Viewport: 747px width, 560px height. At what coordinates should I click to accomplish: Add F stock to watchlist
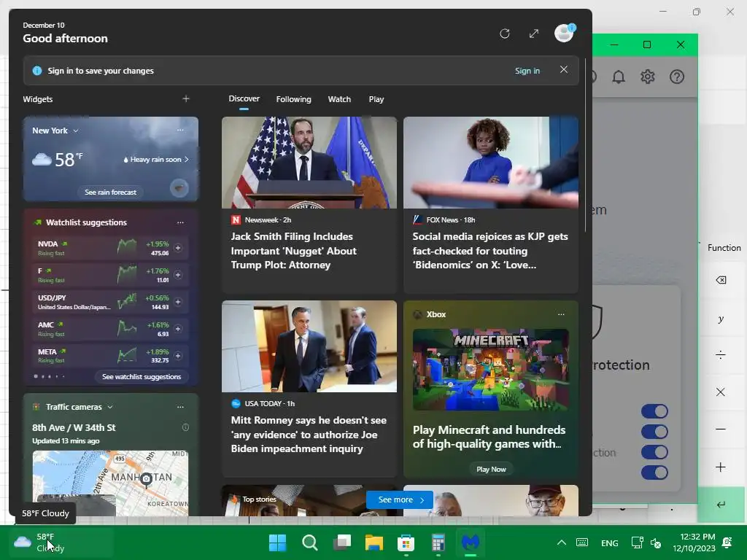coord(178,275)
